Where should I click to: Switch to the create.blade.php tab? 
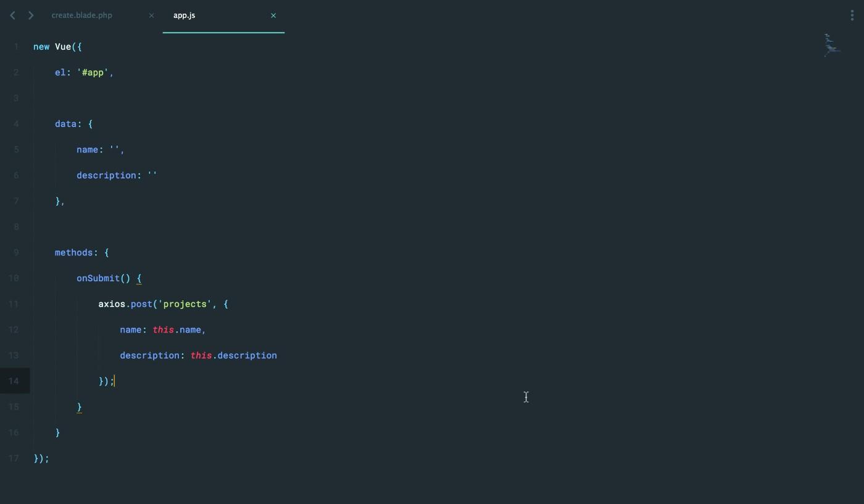82,15
